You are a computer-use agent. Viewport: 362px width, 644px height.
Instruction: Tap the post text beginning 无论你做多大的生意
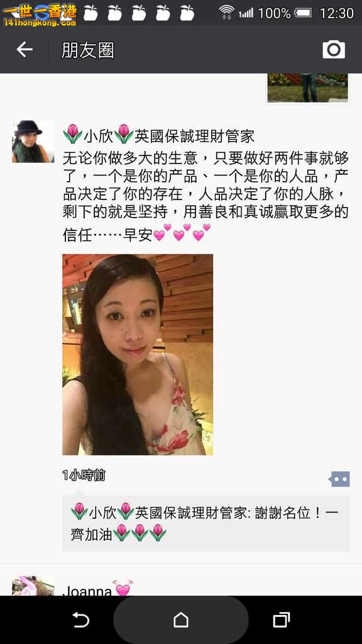tap(206, 196)
